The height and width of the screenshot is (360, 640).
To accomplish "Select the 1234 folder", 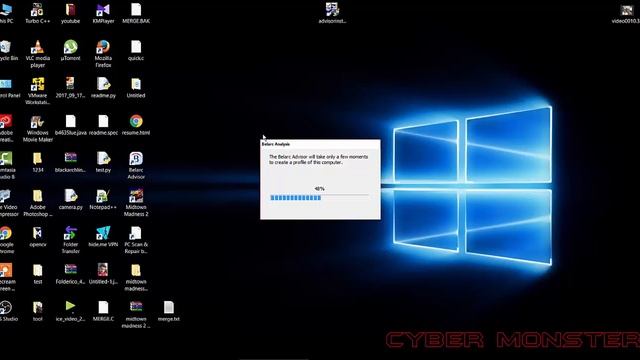I will pos(37,159).
